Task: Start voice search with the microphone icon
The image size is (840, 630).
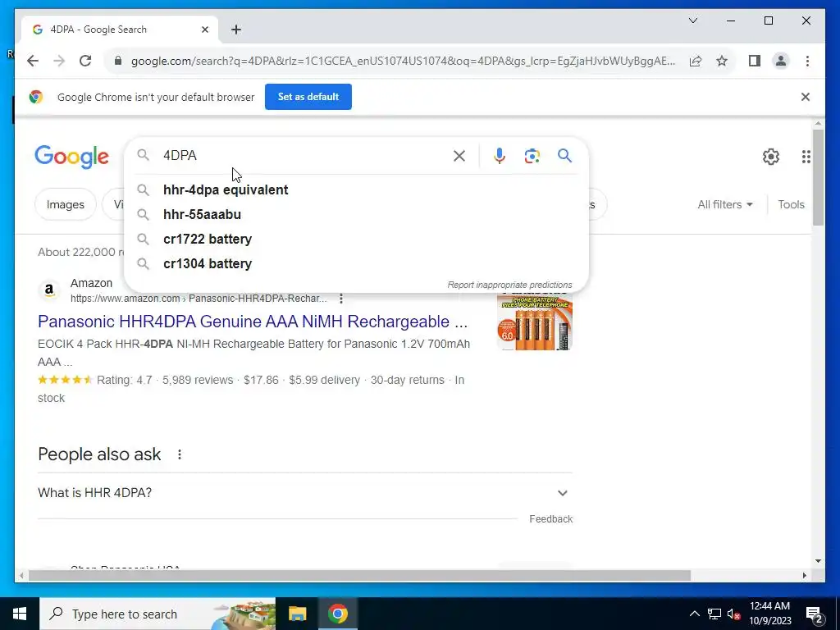Action: (500, 156)
